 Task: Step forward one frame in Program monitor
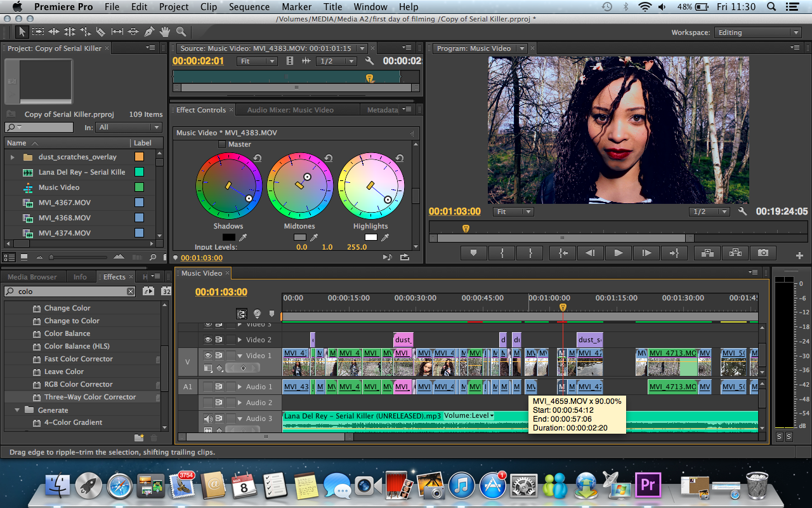(x=646, y=253)
